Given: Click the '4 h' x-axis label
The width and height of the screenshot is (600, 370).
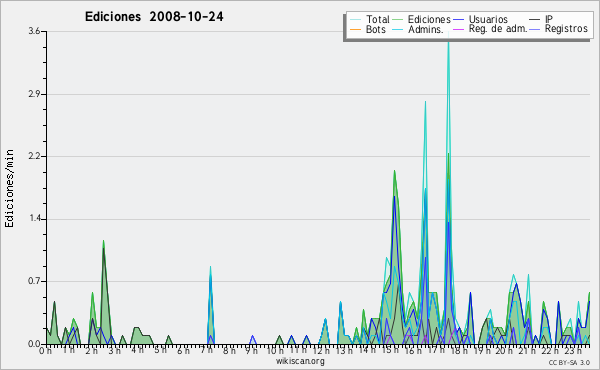Looking at the screenshot, I should coord(137,350).
